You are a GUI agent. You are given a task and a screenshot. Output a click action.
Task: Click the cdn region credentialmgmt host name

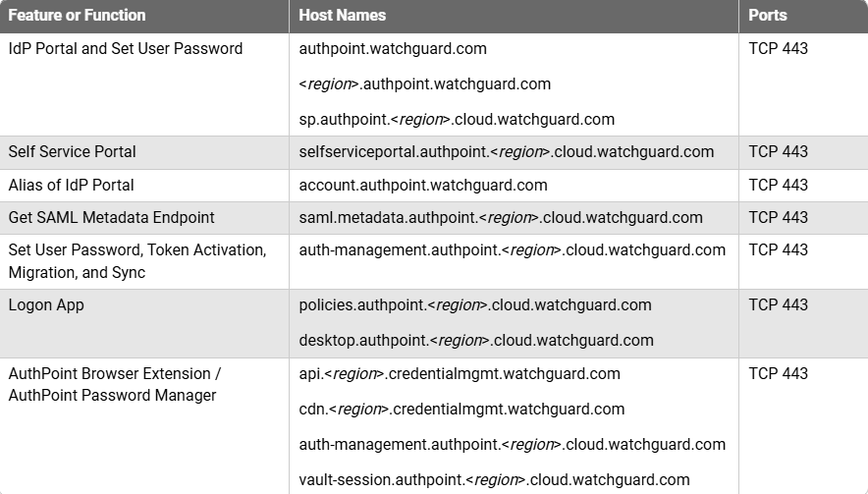(461, 409)
